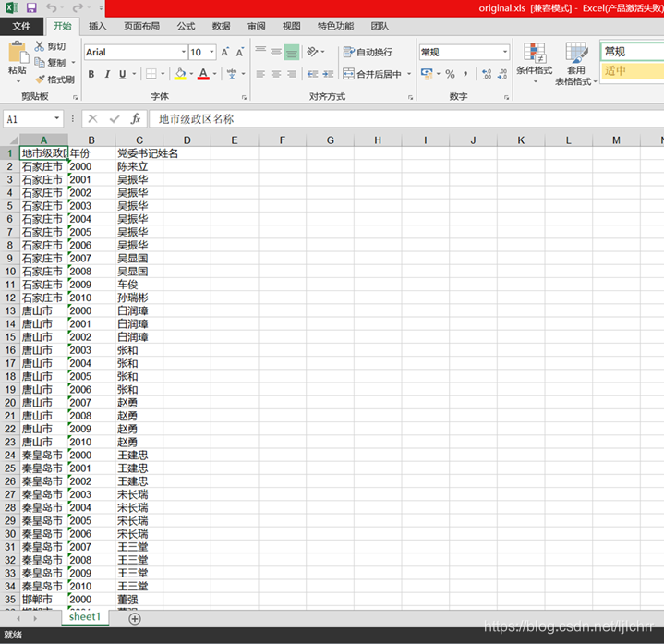Image resolution: width=664 pixels, height=644 pixels.
Task: Click the formula bar input
Action: 406,118
